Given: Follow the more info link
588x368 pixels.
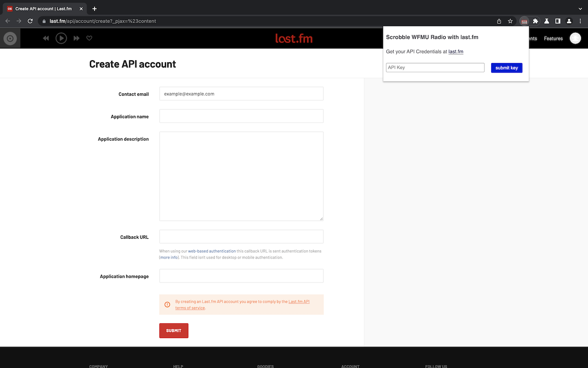Looking at the screenshot, I should coord(169,258).
